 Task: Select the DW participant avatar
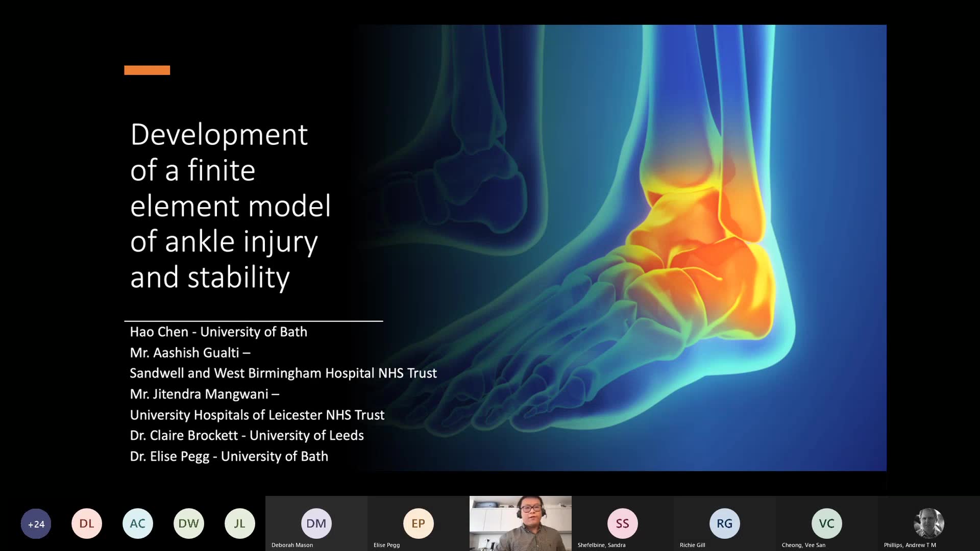[x=189, y=523]
